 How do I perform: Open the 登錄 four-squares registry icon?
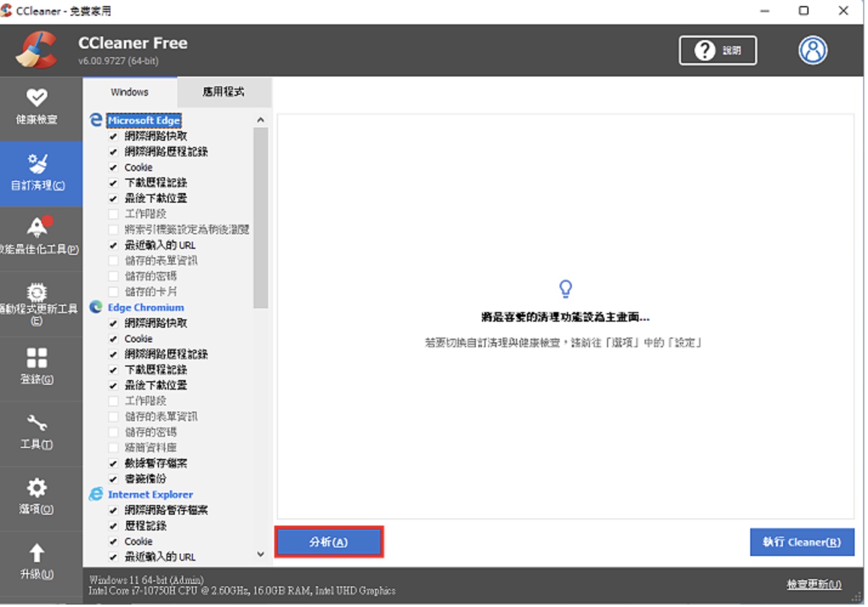pos(37,358)
